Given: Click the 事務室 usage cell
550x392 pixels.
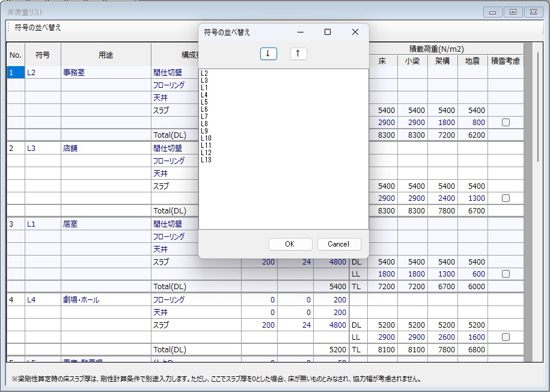Looking at the screenshot, I should pyautogui.click(x=106, y=73).
